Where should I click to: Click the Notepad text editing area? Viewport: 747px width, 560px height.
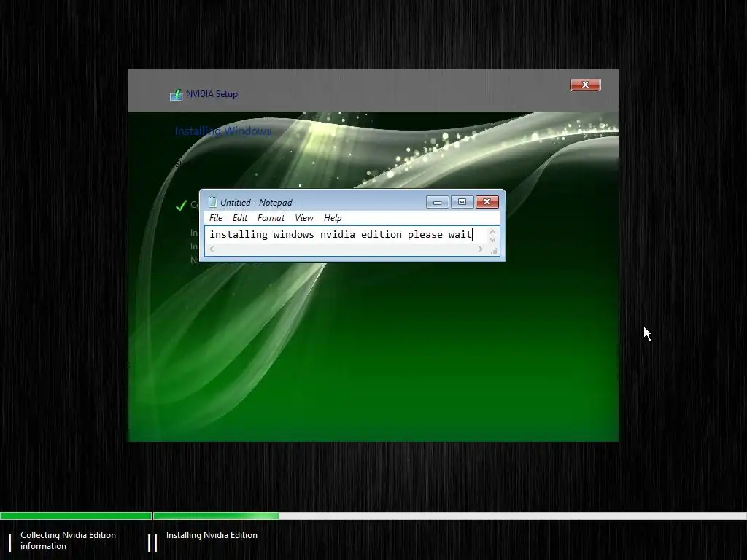(x=347, y=235)
